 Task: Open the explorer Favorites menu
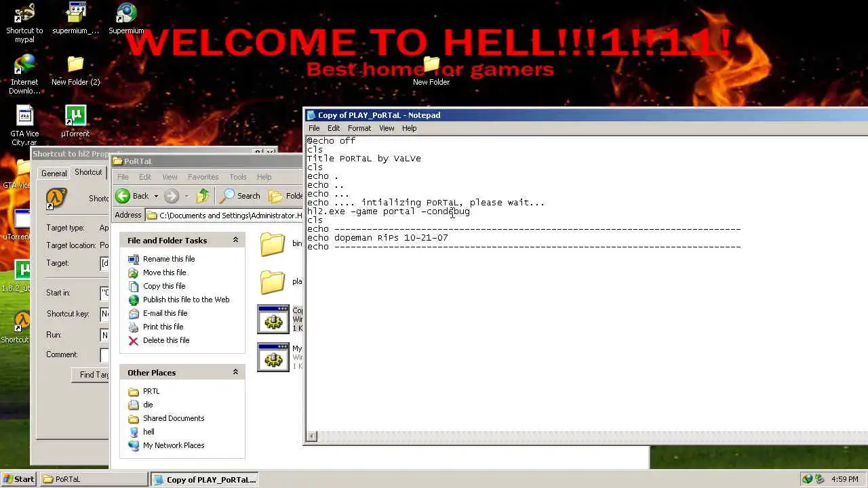coord(203,177)
